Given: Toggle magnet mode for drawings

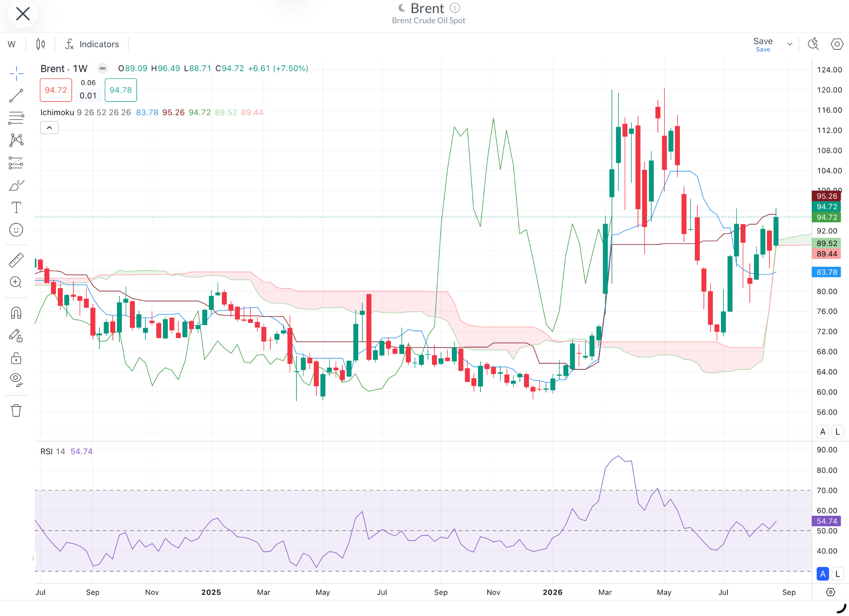Looking at the screenshot, I should point(16,313).
